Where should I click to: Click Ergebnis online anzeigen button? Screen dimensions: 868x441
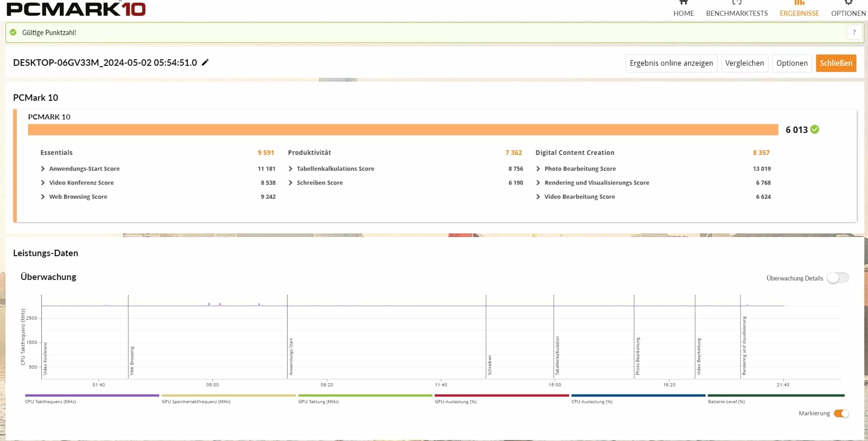coord(671,63)
